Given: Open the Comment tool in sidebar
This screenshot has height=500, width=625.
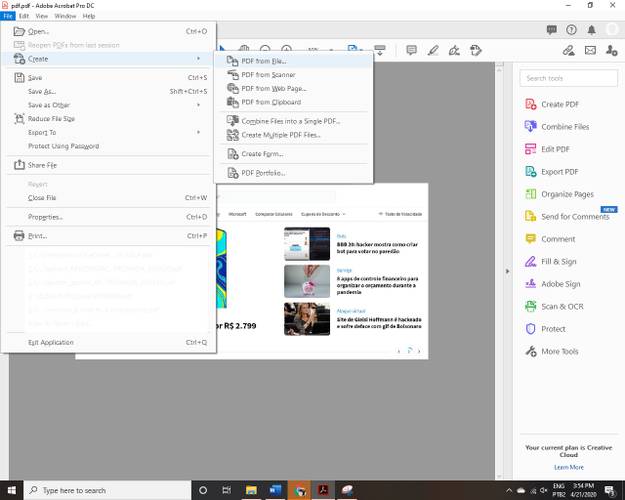Looking at the screenshot, I should (550, 239).
